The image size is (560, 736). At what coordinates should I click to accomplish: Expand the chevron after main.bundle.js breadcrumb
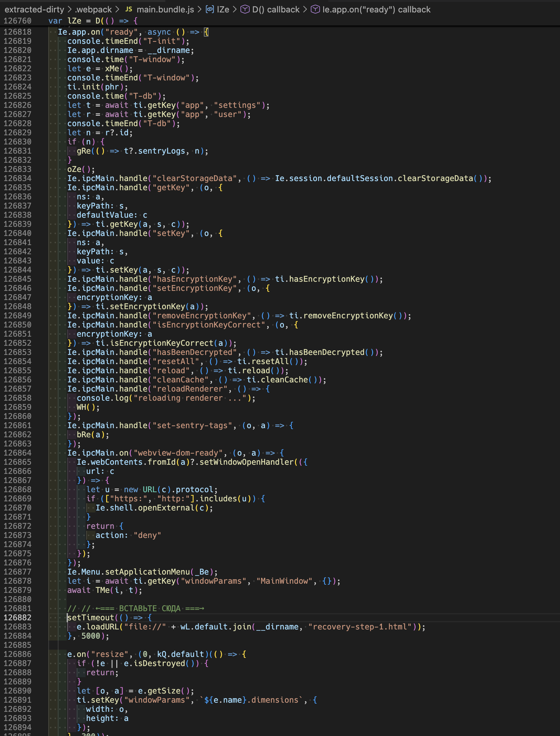click(199, 9)
